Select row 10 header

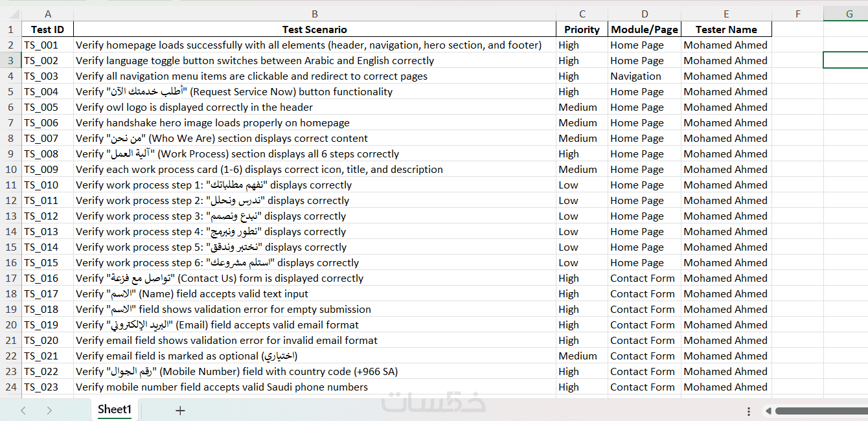point(10,170)
